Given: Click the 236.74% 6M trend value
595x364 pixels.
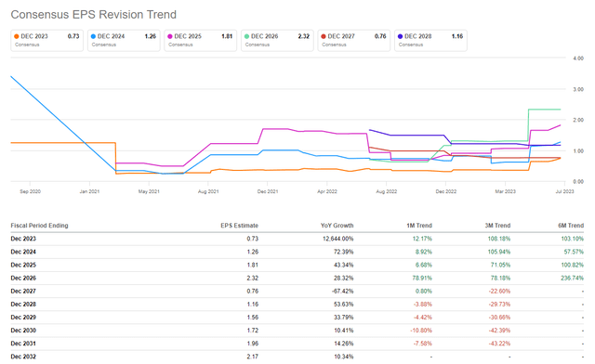Looking at the screenshot, I should pos(573,278).
